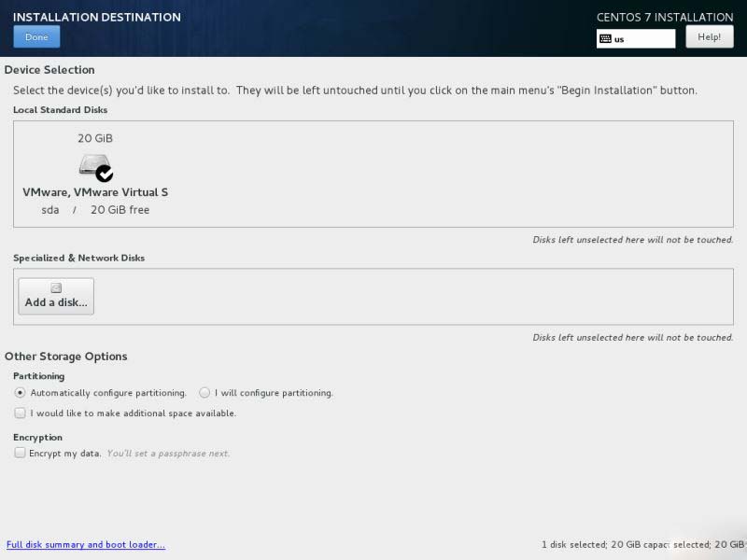Click the 'Encrypt my data' label text
The image size is (747, 560).
[65, 454]
